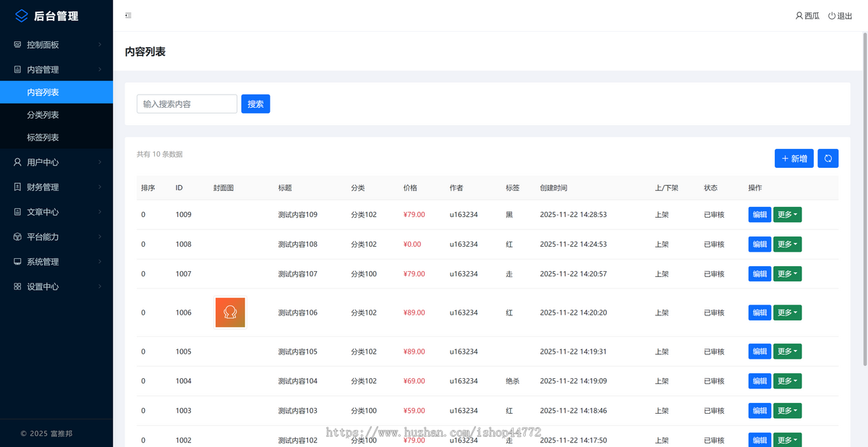The image size is (868, 447).
Task: Open the 财务管理 menu item
Action: pyautogui.click(x=56, y=187)
